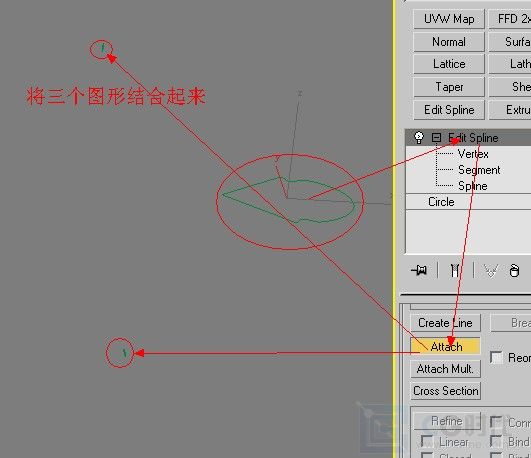
Task: Toggle the Linear checkbox
Action: tap(426, 441)
